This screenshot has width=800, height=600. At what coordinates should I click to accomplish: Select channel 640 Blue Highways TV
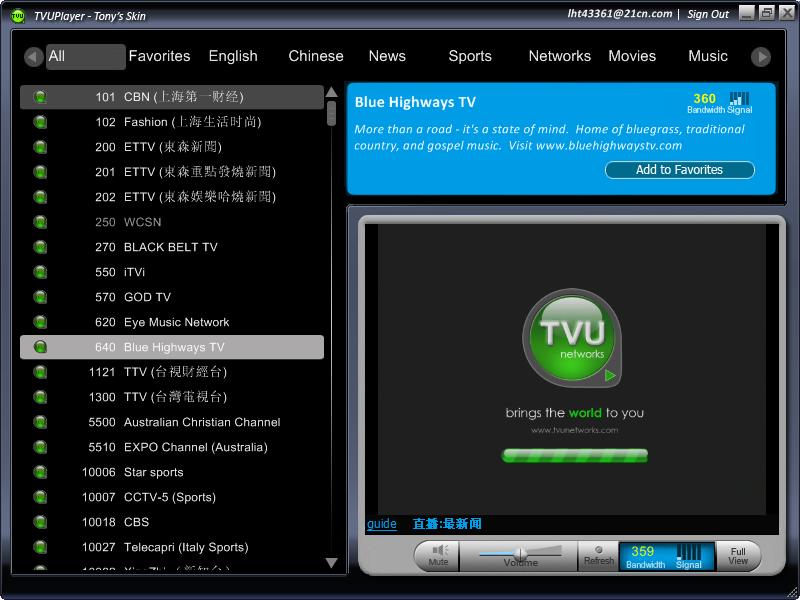[172, 347]
